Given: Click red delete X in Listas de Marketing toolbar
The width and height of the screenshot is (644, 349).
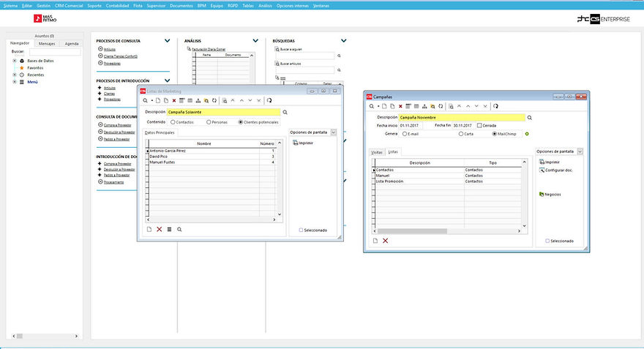Looking at the screenshot, I should [174, 100].
